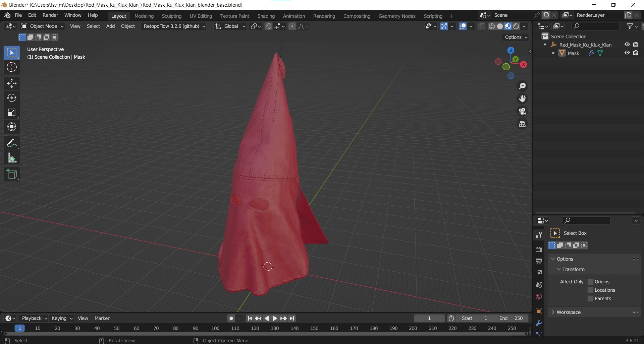Open Global transform orientation dropdown
This screenshot has width=644, height=344.
(230, 26)
